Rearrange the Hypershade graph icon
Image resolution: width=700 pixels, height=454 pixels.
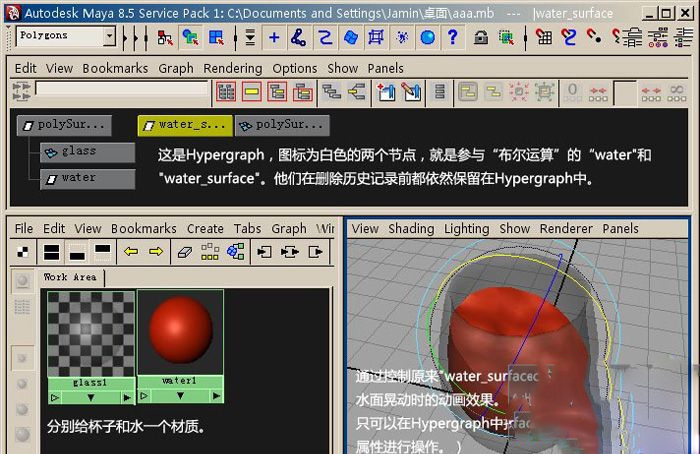pos(210,252)
